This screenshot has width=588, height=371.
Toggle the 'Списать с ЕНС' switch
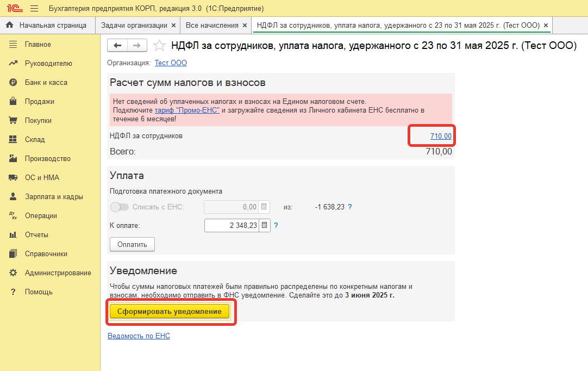120,207
